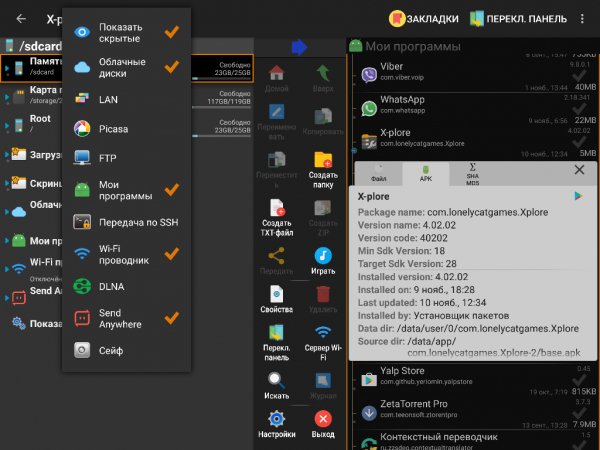600x450 pixels.
Task: Click Перекл. панель in top bar
Action: pos(518,19)
